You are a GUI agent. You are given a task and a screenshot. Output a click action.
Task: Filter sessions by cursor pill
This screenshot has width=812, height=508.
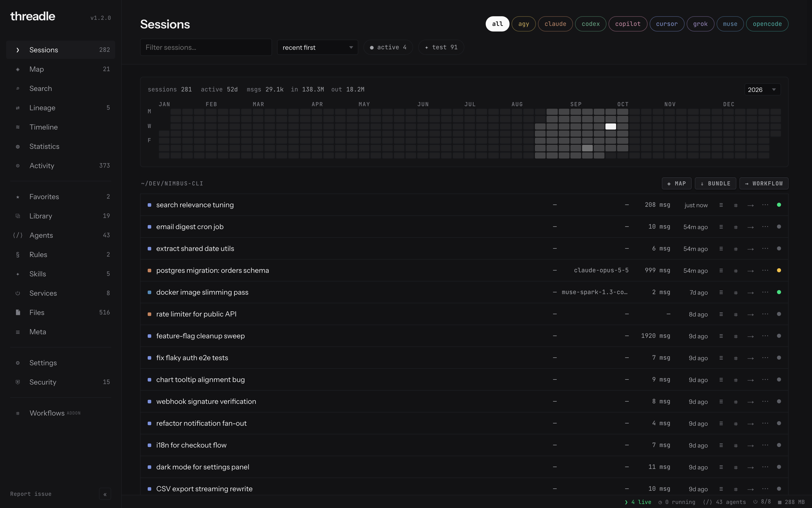click(x=667, y=24)
